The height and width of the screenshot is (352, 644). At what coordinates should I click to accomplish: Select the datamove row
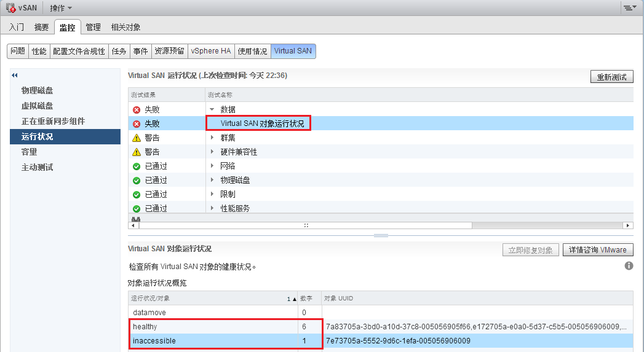coord(381,313)
